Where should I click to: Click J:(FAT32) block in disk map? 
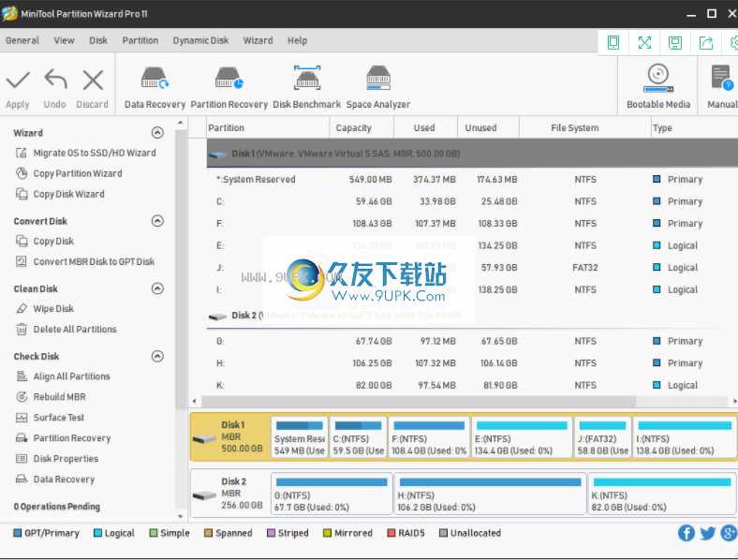point(602,437)
